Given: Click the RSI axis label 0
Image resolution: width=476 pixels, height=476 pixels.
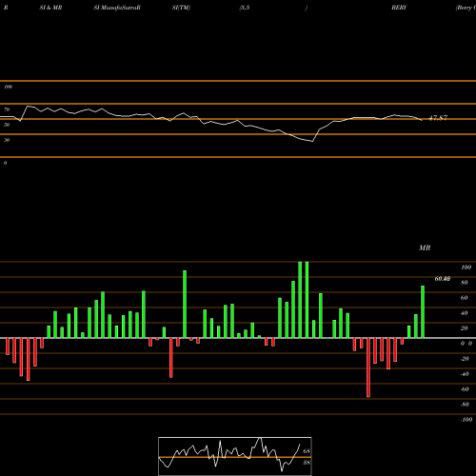Looking at the screenshot, I should pos(5,163).
